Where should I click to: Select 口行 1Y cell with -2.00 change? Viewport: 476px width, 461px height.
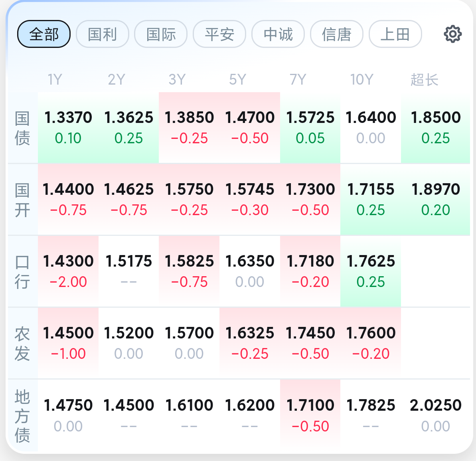[68, 271]
